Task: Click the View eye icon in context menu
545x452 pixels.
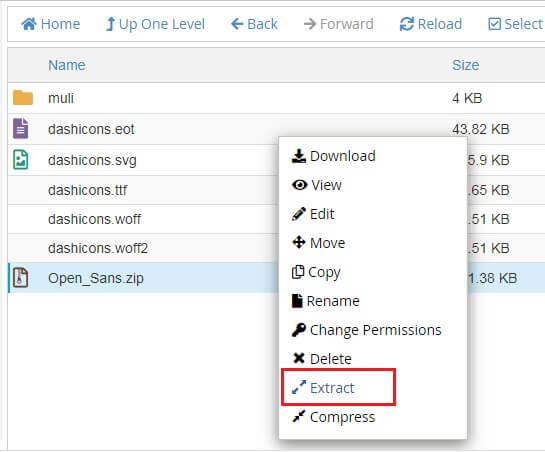Action: [x=300, y=185]
